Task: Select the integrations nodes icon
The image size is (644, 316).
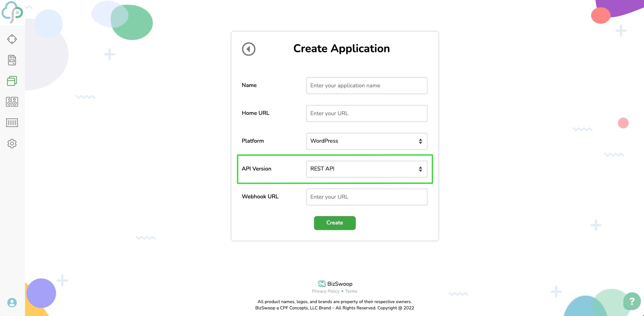Action: click(12, 39)
